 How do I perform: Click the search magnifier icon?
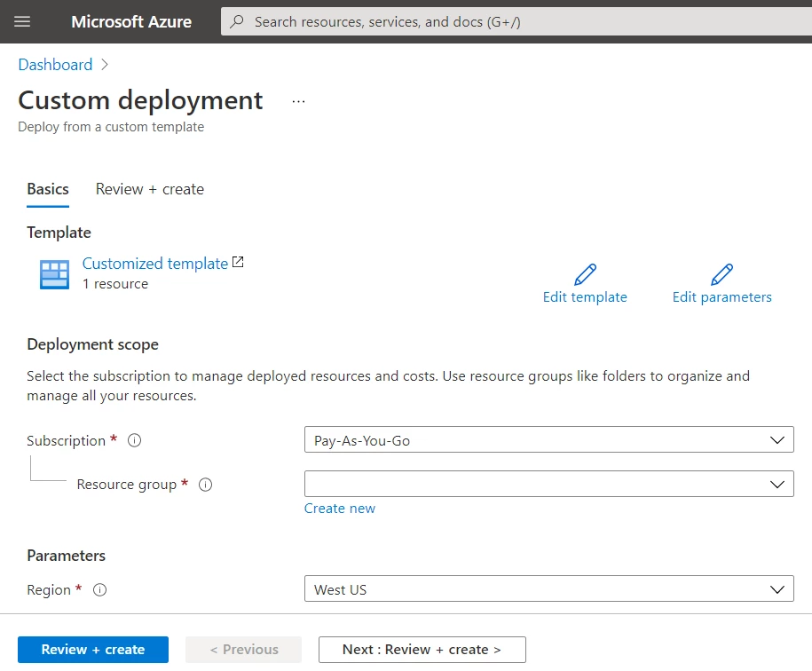(237, 21)
